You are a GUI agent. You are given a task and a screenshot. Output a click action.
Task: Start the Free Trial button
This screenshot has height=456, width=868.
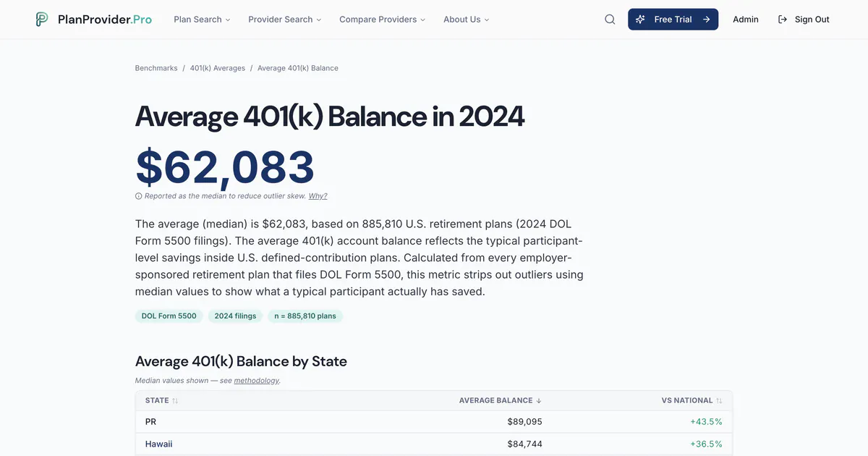point(673,20)
